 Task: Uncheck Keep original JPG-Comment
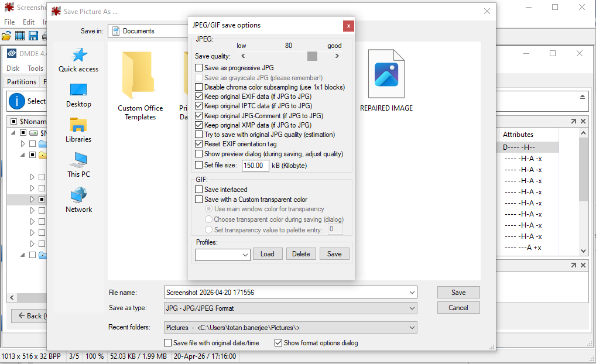tap(199, 115)
